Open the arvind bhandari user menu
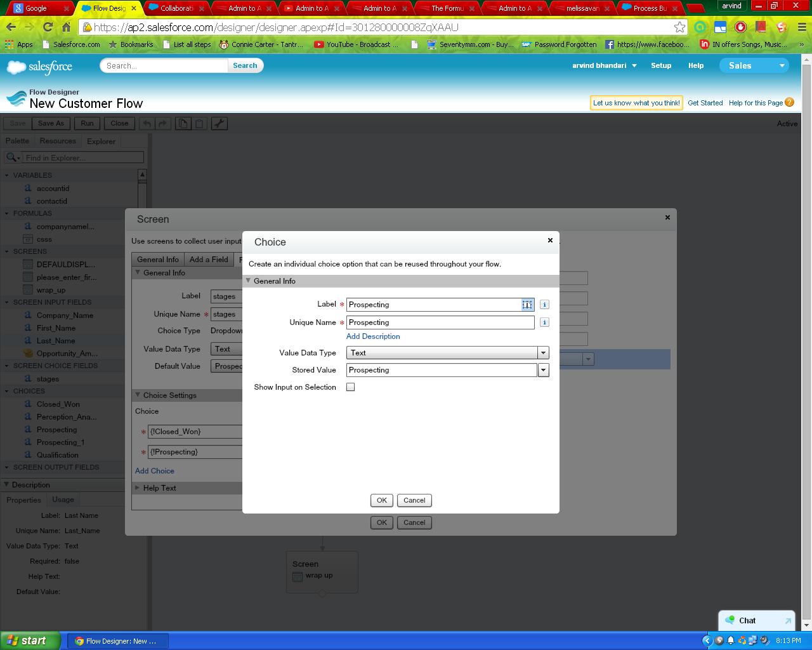The height and width of the screenshot is (650, 812). pyautogui.click(x=604, y=65)
